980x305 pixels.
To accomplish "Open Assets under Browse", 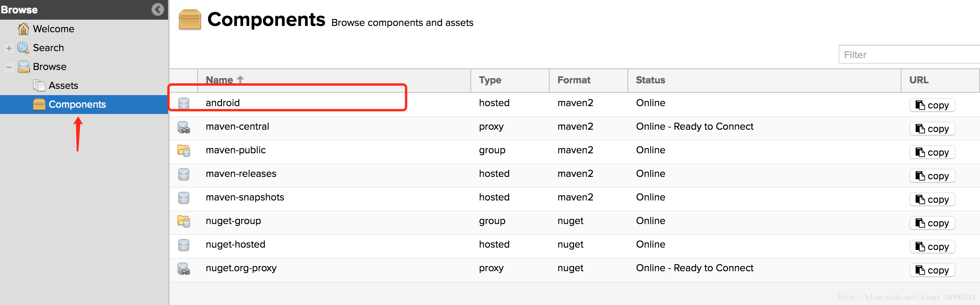I will tap(63, 85).
